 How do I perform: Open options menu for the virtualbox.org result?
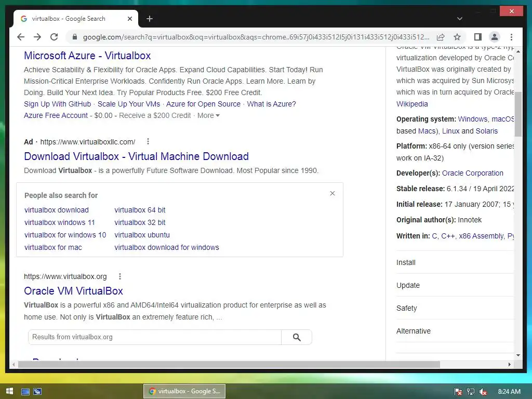pos(120,276)
